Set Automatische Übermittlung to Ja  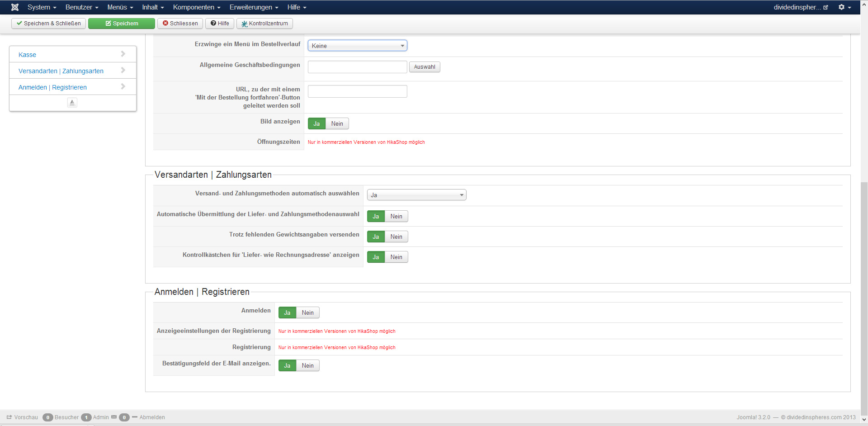point(376,216)
